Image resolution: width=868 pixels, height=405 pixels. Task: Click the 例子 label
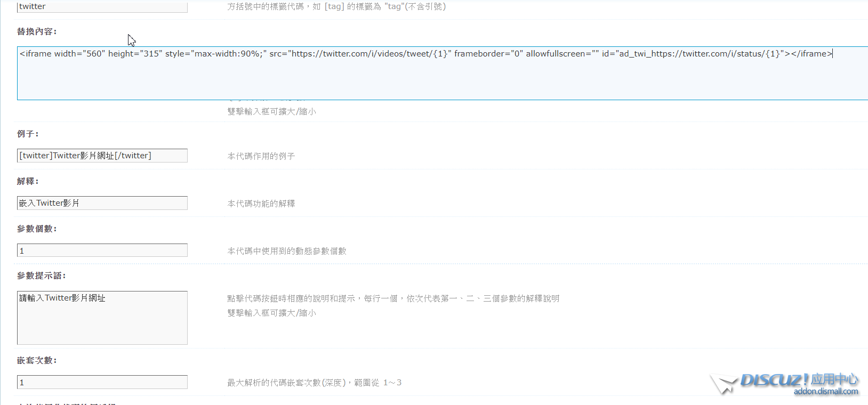[27, 134]
